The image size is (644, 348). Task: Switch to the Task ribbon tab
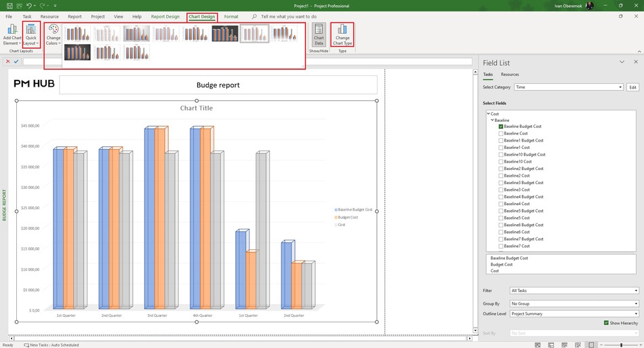(x=27, y=16)
